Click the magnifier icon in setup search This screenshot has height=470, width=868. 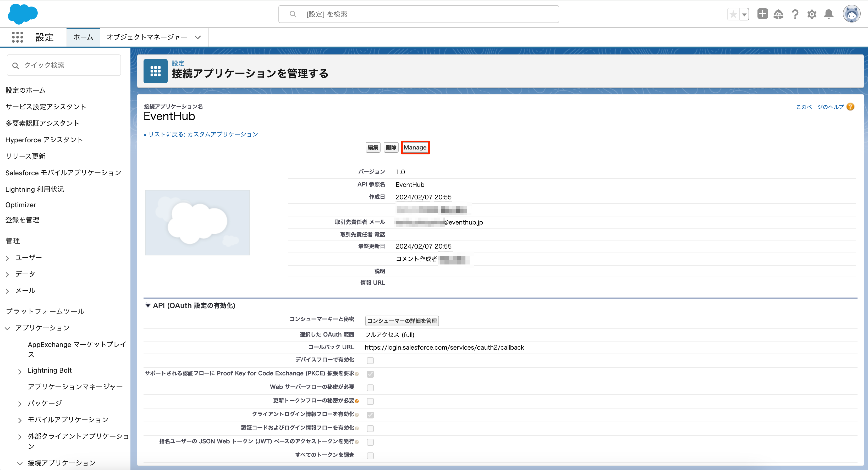pos(293,14)
